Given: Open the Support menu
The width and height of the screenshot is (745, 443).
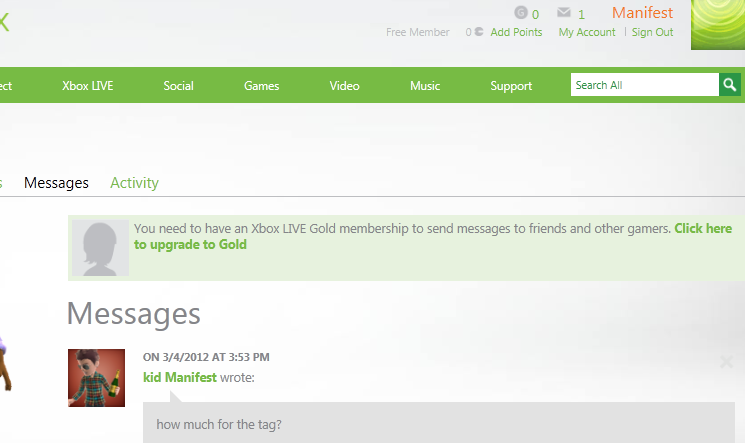Looking at the screenshot, I should tap(511, 86).
